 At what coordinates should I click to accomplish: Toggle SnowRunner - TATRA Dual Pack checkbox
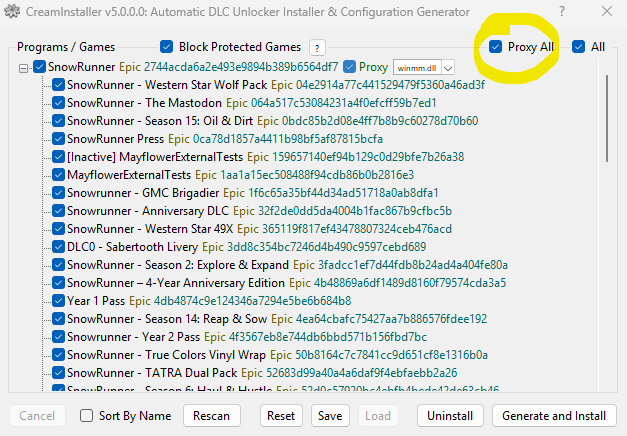pos(58,373)
